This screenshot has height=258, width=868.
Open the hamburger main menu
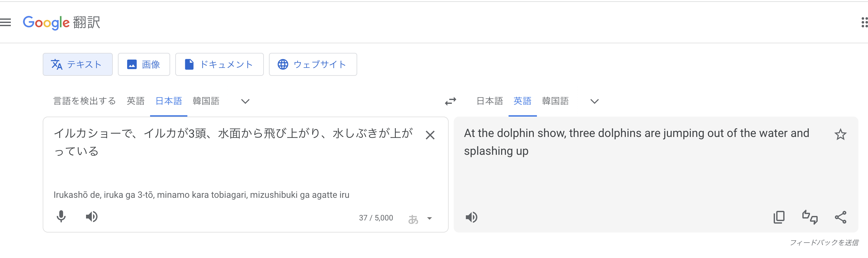(x=5, y=22)
